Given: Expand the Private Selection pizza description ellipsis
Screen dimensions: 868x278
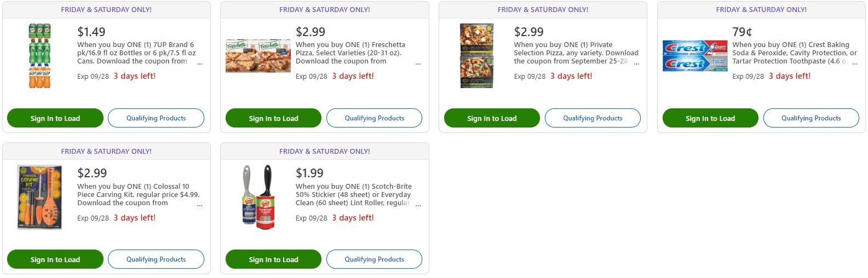Looking at the screenshot, I should [636, 64].
